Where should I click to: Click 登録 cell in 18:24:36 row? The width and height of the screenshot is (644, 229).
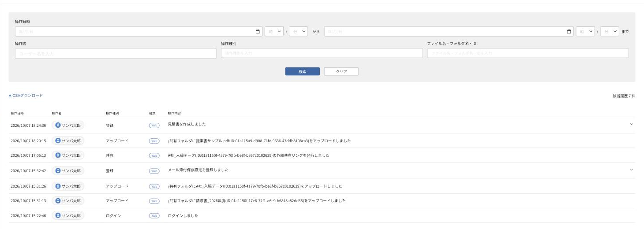pyautogui.click(x=109, y=126)
